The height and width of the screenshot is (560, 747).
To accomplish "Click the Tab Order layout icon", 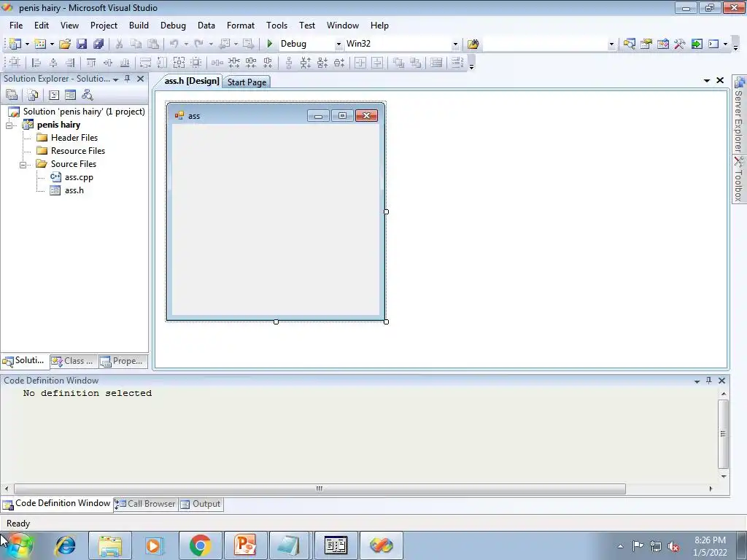I will pyautogui.click(x=457, y=63).
